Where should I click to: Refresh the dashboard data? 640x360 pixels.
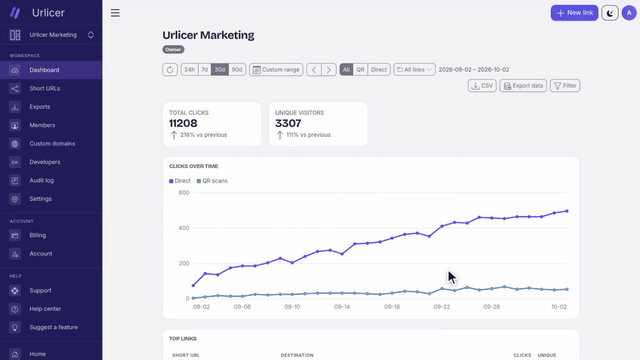170,70
